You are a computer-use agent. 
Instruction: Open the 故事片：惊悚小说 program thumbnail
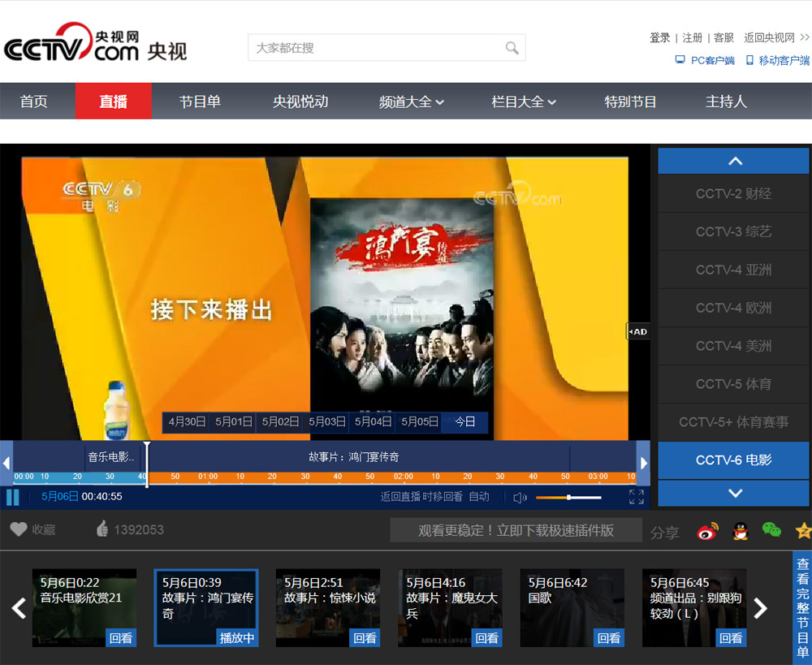click(x=328, y=607)
